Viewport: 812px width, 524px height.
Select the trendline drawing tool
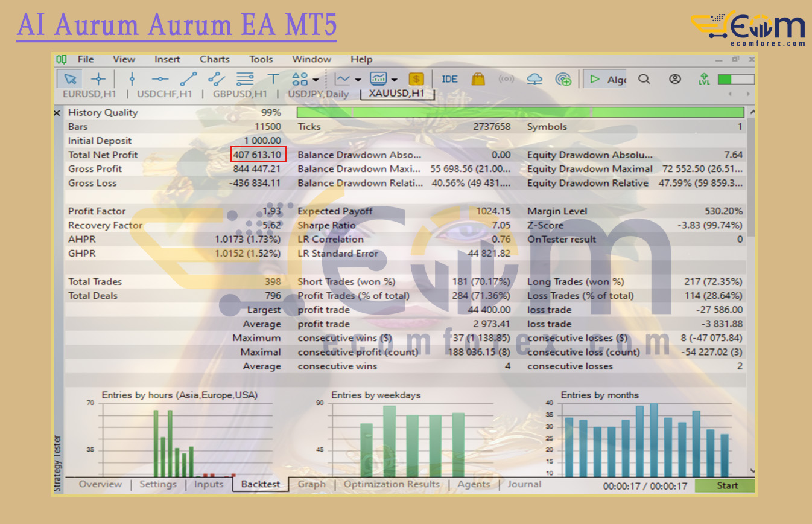click(x=188, y=79)
